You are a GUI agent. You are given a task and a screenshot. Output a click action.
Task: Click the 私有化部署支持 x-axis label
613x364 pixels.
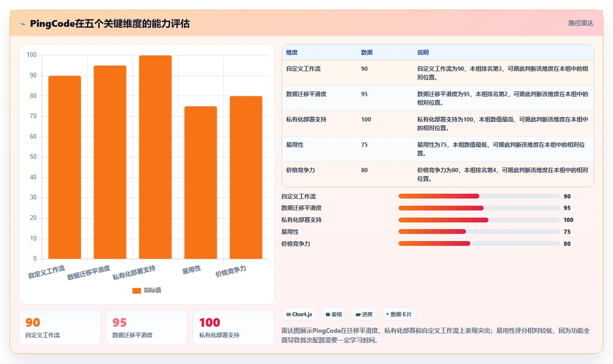134,272
